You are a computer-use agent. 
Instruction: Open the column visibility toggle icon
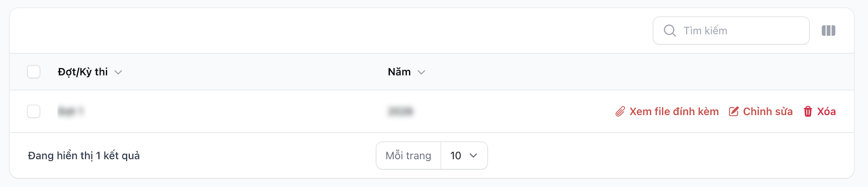coord(828,31)
